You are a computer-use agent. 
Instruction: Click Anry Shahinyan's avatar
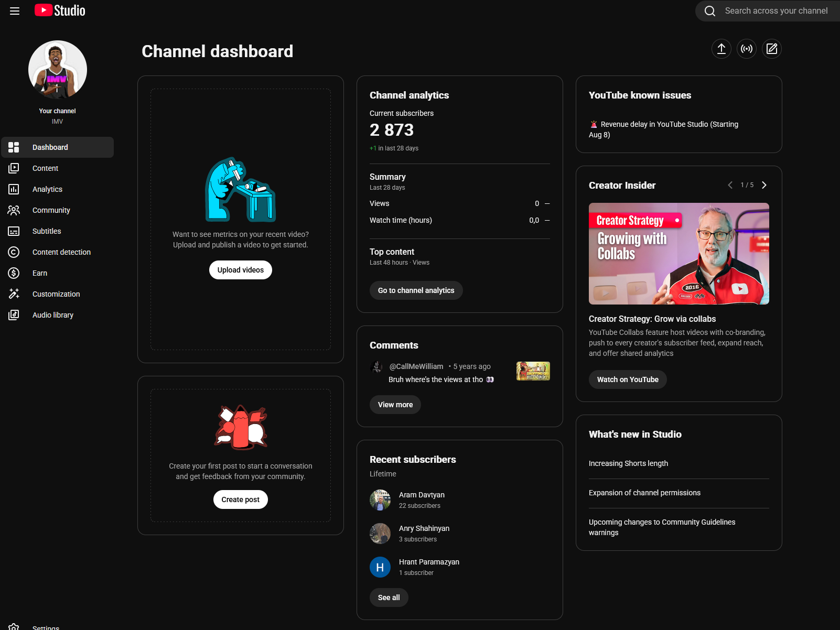click(380, 534)
